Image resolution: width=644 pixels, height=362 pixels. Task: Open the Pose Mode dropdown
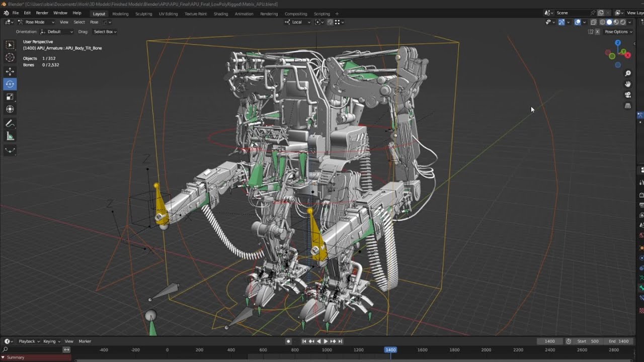coord(36,22)
